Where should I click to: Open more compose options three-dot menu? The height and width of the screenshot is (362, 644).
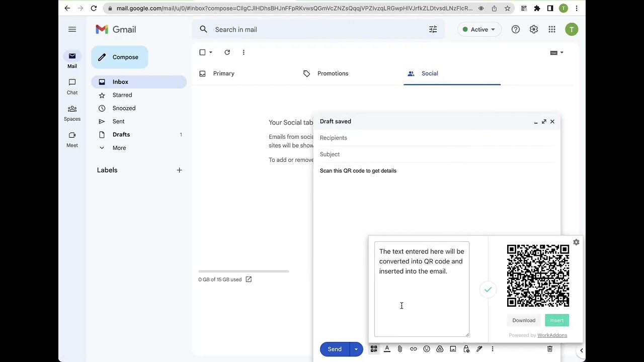[493, 349]
